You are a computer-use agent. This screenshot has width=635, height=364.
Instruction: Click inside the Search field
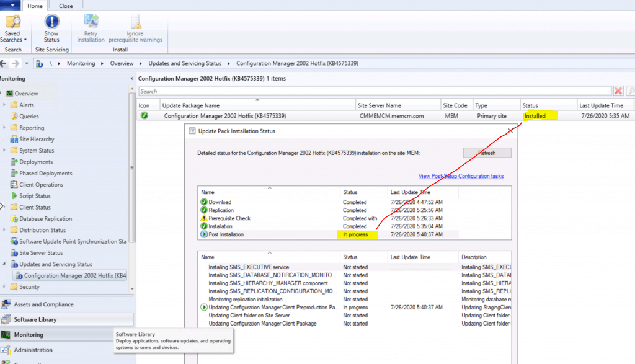[375, 91]
